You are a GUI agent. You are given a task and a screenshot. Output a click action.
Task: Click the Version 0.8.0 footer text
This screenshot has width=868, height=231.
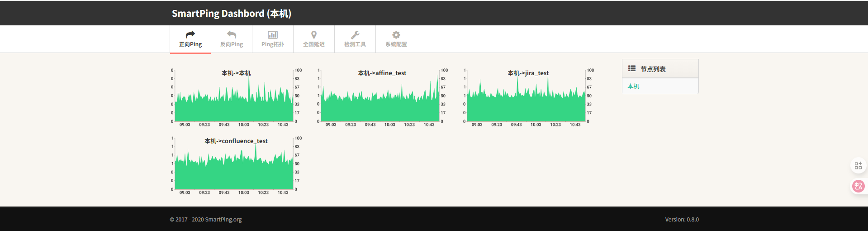pyautogui.click(x=682, y=219)
